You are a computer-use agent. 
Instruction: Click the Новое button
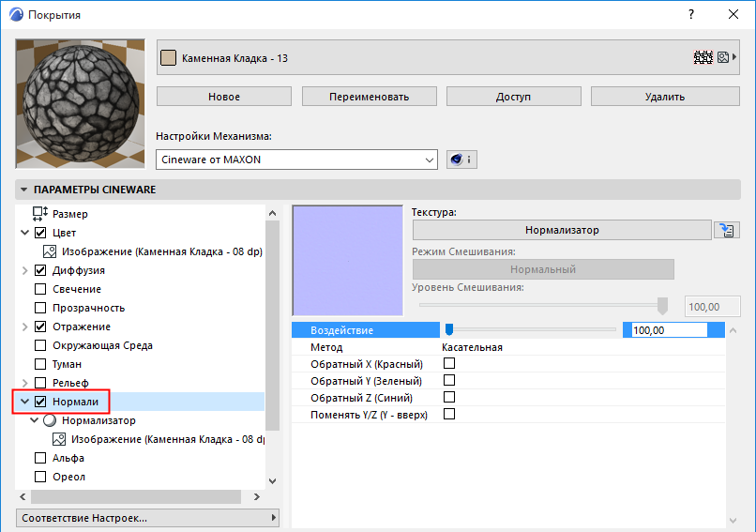click(224, 97)
